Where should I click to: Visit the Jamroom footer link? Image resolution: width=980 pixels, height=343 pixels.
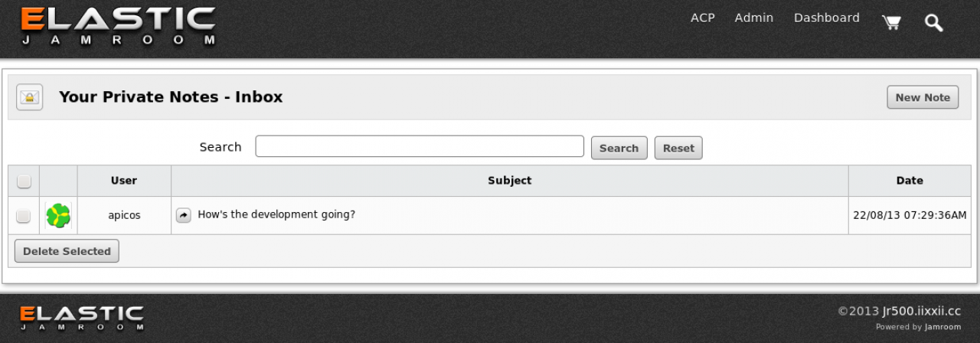pos(942,327)
